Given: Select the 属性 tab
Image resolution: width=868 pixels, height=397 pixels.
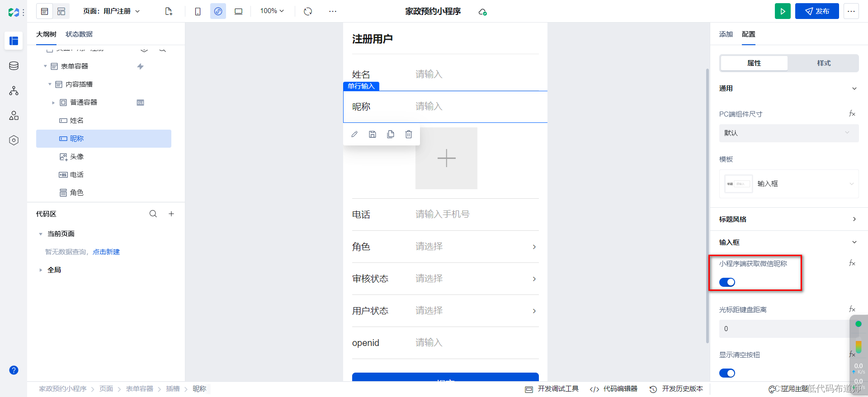Looking at the screenshot, I should (754, 63).
